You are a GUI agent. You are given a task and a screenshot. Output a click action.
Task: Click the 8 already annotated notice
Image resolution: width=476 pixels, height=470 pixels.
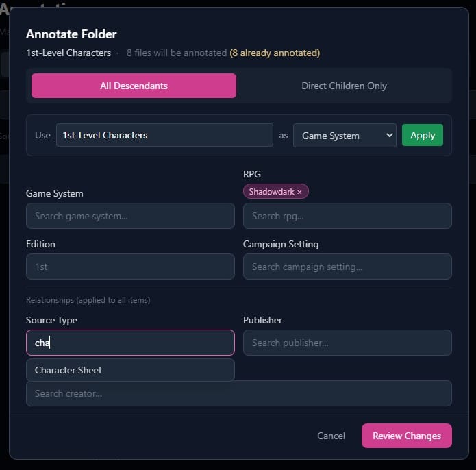click(x=275, y=53)
